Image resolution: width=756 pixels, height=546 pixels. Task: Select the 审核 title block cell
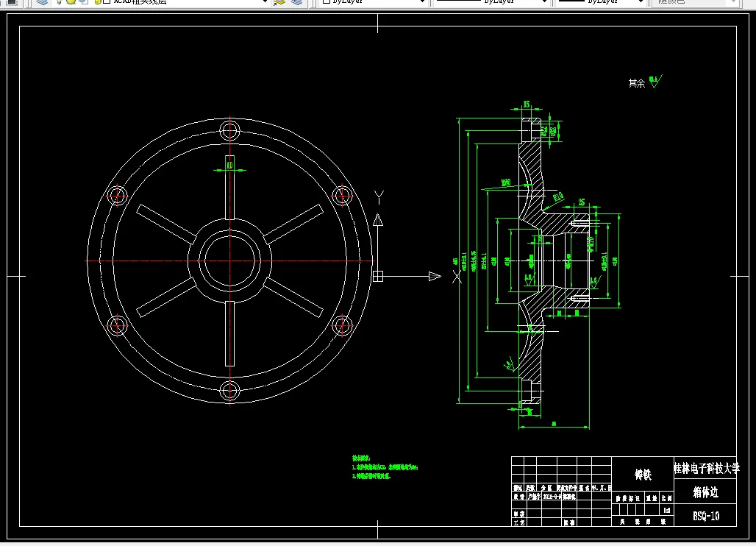pos(518,514)
